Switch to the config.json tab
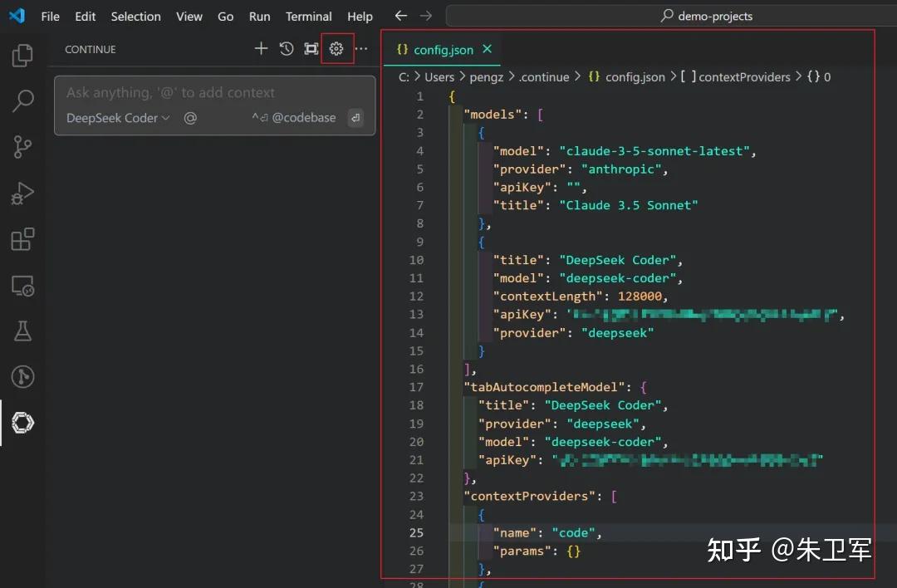897x588 pixels. (x=443, y=49)
